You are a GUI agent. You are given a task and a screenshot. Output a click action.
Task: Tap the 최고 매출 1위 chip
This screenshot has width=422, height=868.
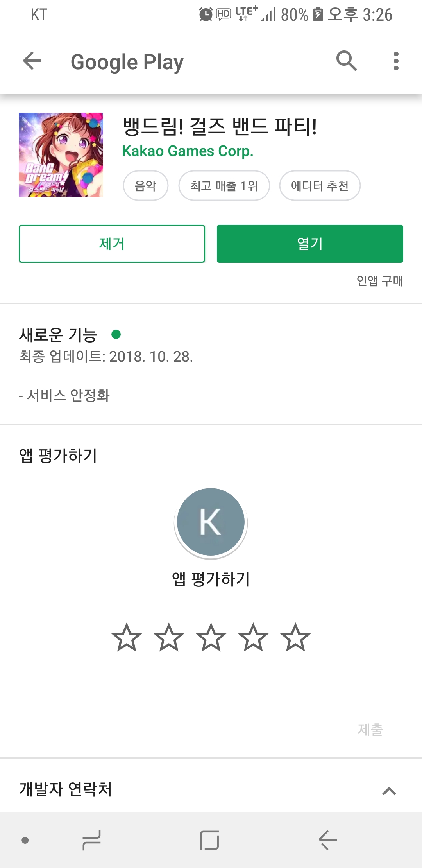224,186
